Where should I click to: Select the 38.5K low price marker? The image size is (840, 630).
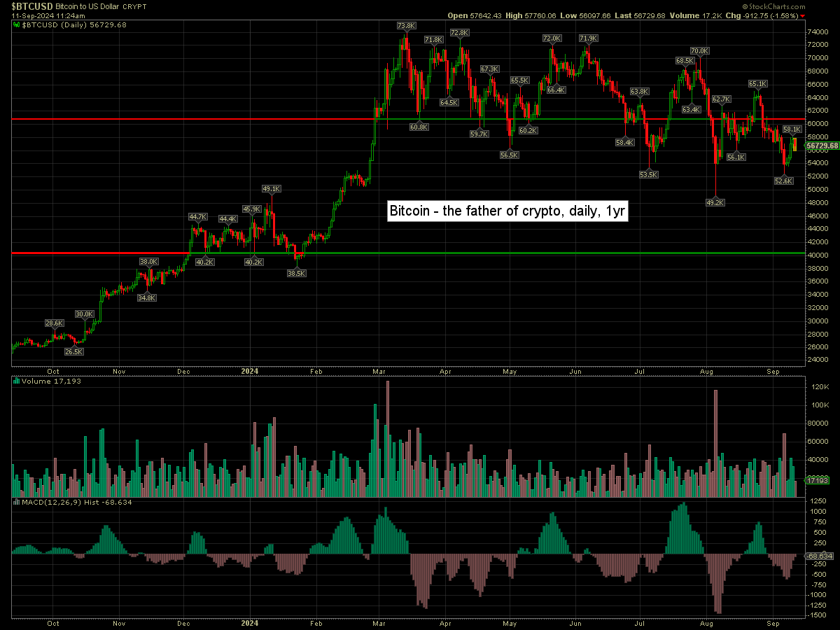297,274
